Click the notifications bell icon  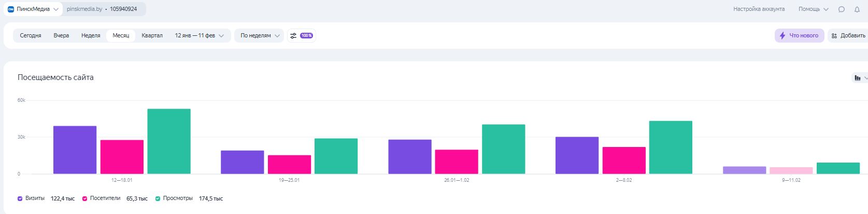click(x=857, y=9)
